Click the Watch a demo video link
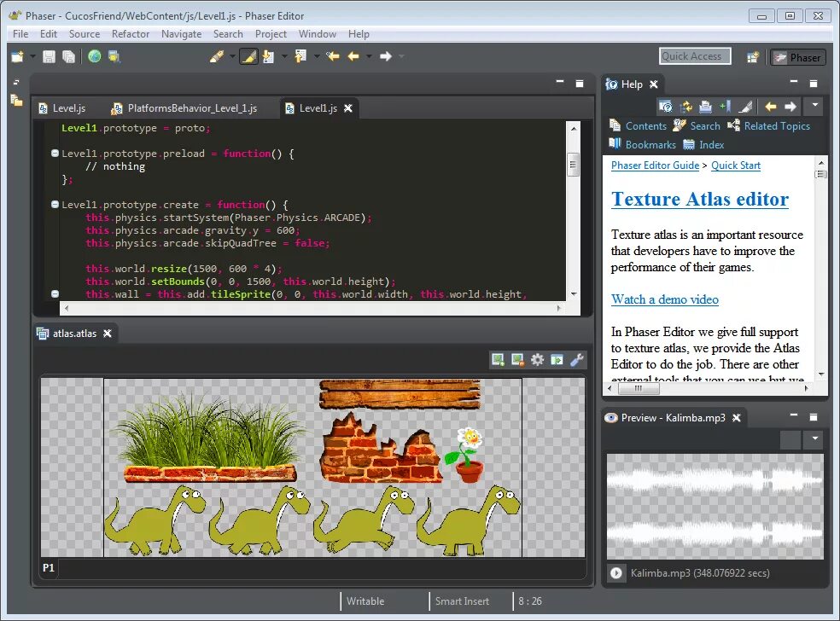 click(664, 299)
